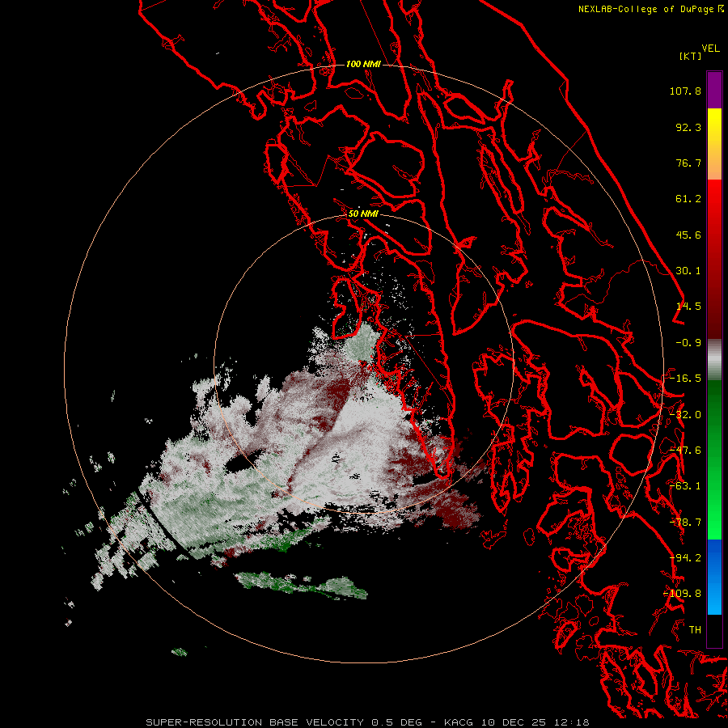Click the 100 NMI range ring label

363,64
